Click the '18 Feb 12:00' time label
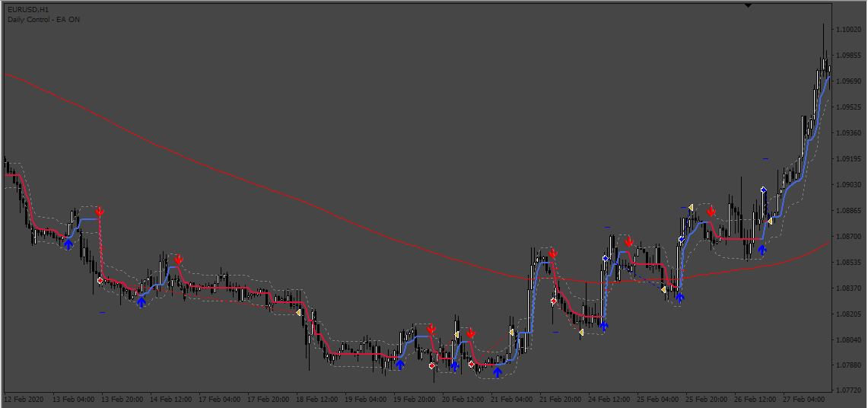Image resolution: width=868 pixels, height=408 pixels. point(316,399)
